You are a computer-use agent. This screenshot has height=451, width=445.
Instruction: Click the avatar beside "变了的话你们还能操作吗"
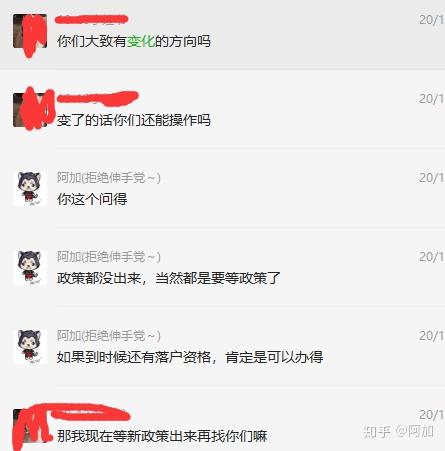point(30,110)
